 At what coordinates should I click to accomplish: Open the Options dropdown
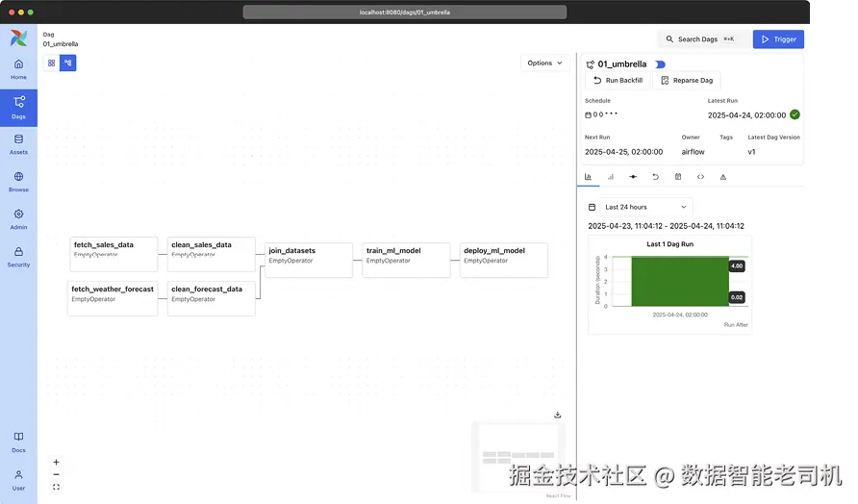tap(544, 63)
